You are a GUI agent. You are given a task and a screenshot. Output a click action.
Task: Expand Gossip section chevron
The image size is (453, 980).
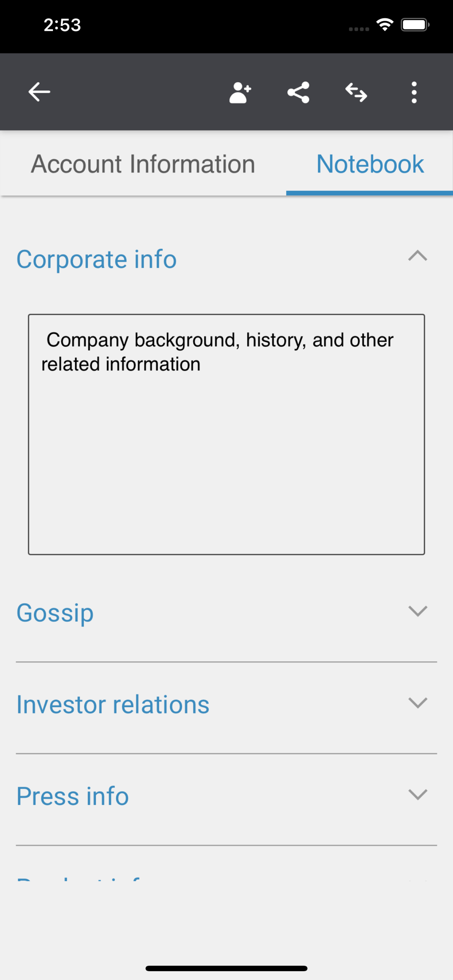418,611
